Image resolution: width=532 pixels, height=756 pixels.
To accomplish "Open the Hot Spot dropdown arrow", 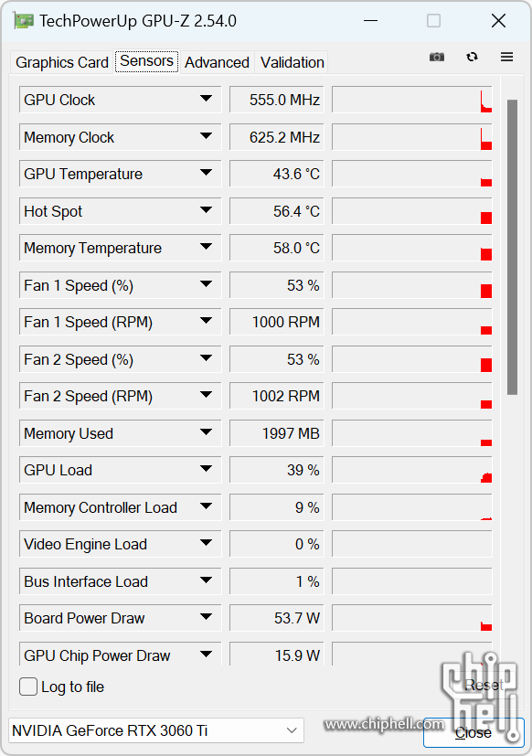I will pos(206,210).
